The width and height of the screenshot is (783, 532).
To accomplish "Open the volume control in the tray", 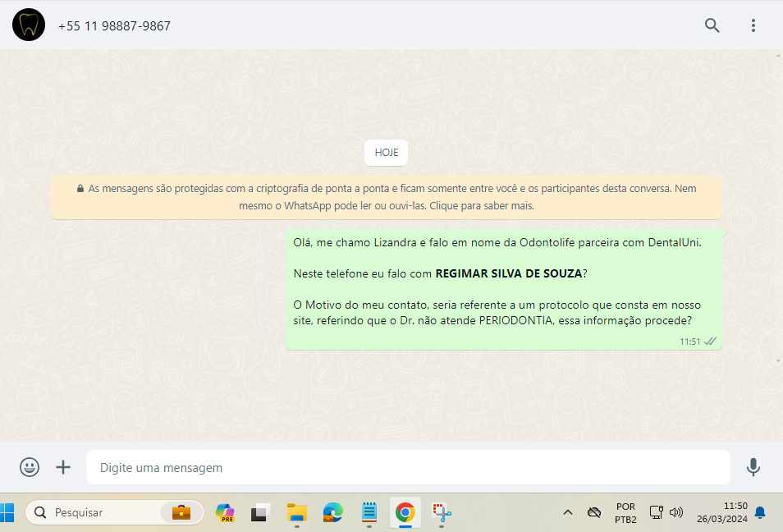I will pos(675,512).
